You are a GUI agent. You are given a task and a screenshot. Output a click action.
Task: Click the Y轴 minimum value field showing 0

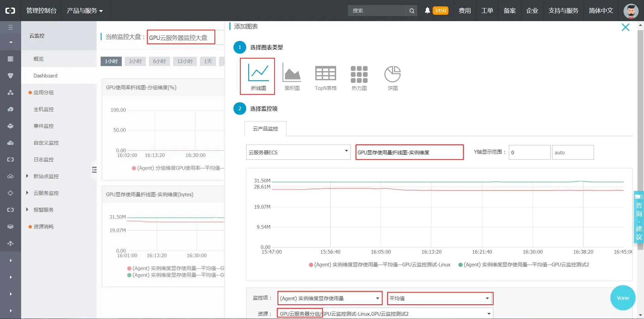pyautogui.click(x=529, y=152)
